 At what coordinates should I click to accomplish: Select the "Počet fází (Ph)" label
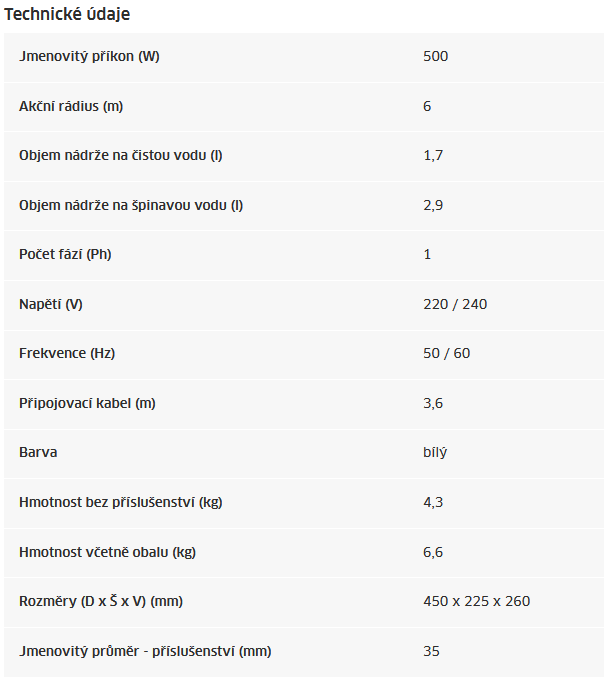(65, 254)
